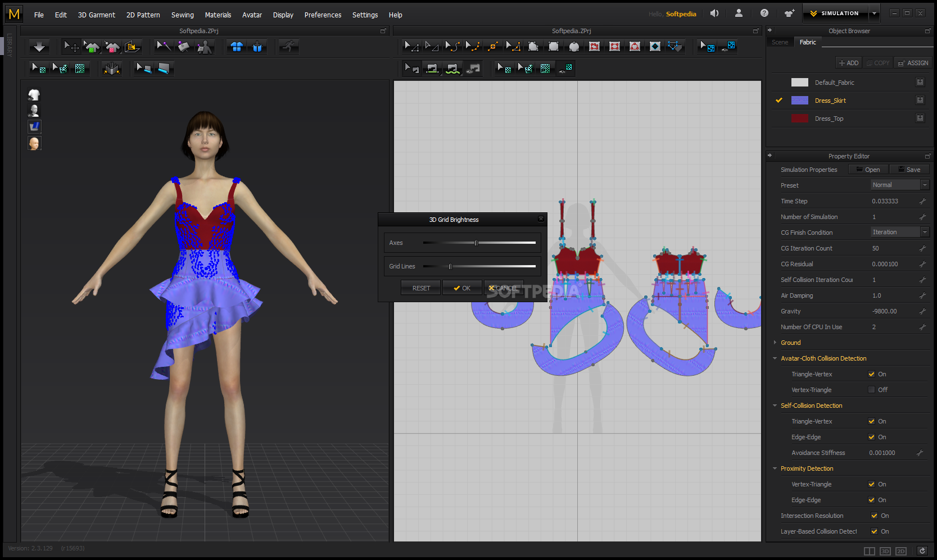Open the File menu

[x=39, y=15]
